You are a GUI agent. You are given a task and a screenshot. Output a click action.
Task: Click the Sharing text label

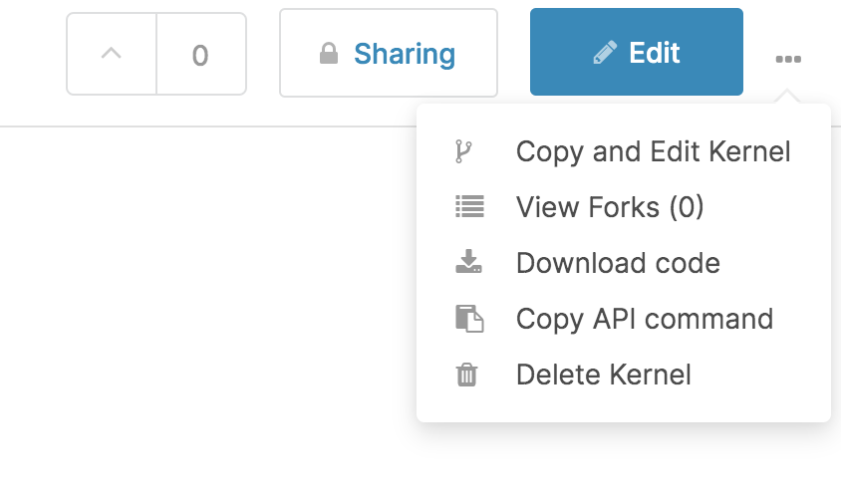coord(405,54)
